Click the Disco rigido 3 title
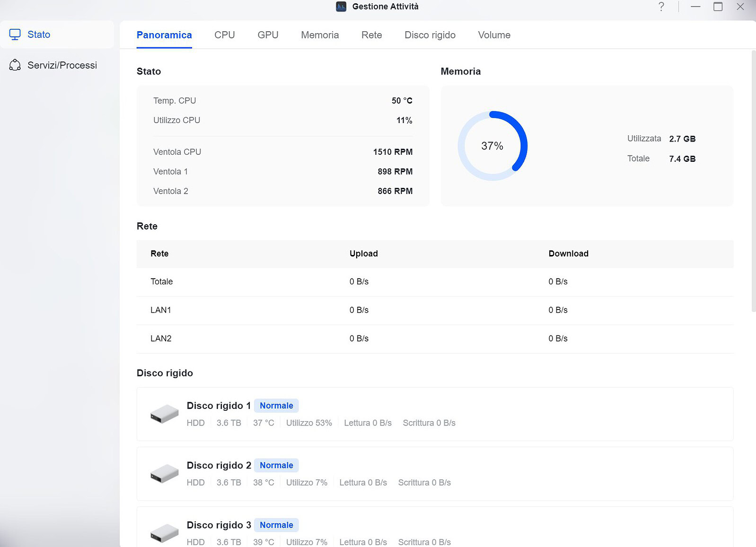The image size is (756, 547). pos(219,525)
